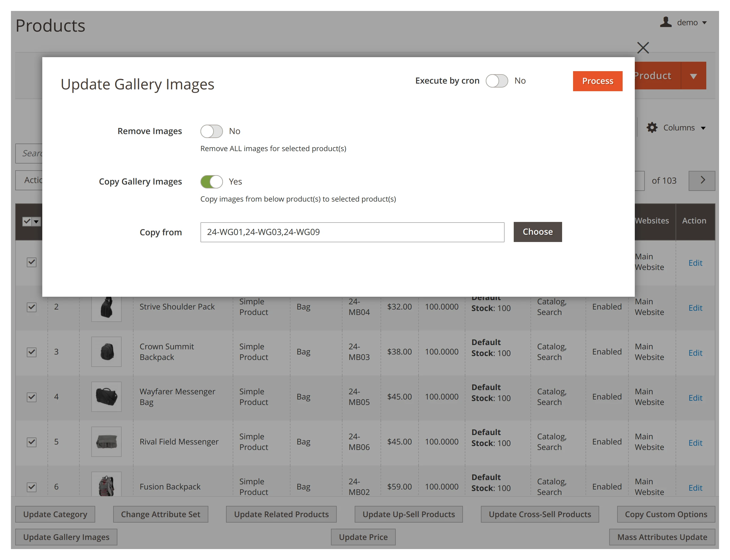The height and width of the screenshot is (560, 730).
Task: Expand the Add Product dropdown arrow
Action: pos(693,76)
